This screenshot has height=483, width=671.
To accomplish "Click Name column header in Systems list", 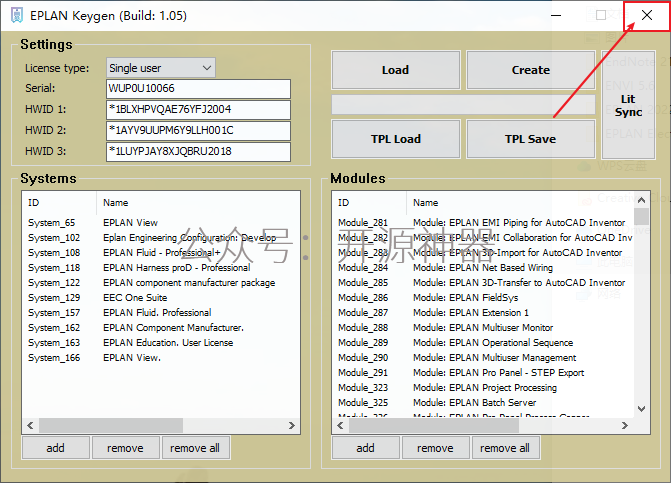I will 198,202.
